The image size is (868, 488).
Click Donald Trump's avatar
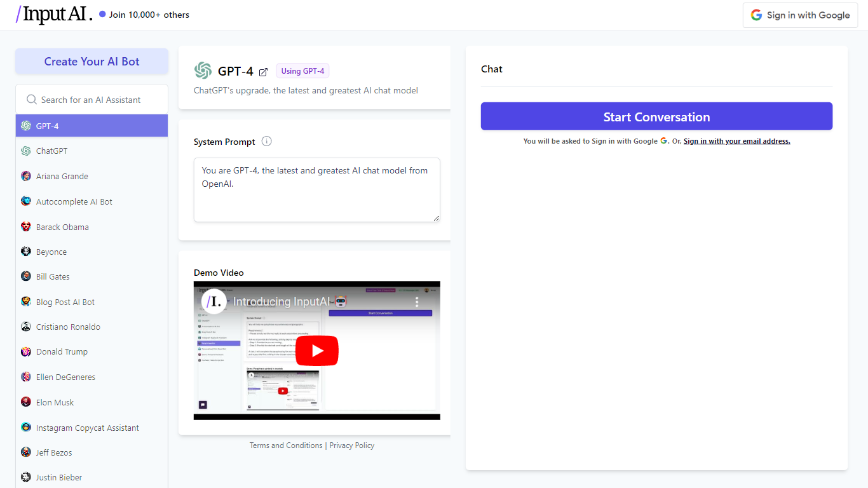26,351
